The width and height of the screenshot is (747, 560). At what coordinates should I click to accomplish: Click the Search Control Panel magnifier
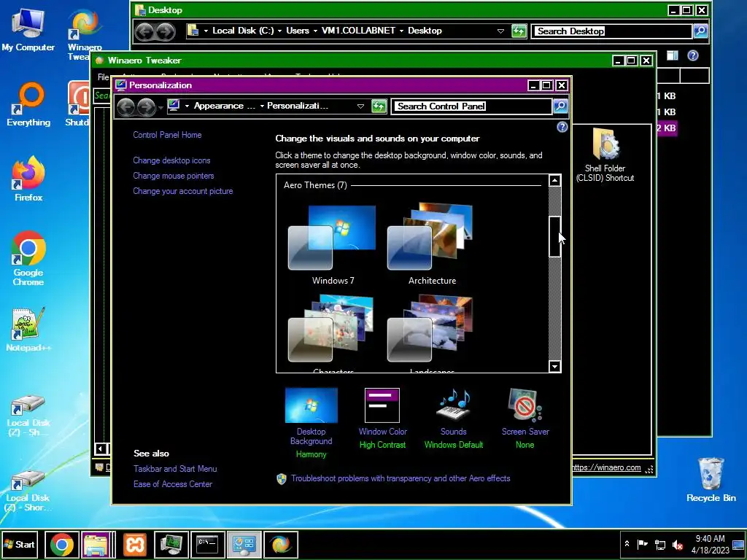pyautogui.click(x=561, y=106)
